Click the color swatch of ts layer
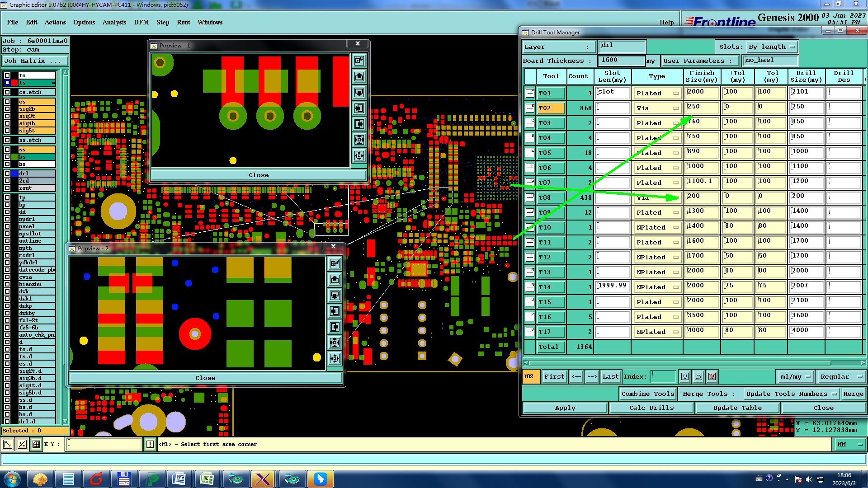This screenshot has height=488, width=868. tap(14, 83)
